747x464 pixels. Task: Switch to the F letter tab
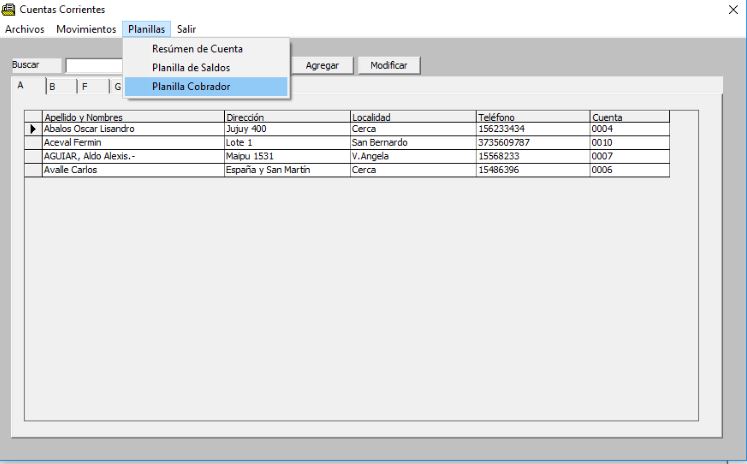click(85, 87)
